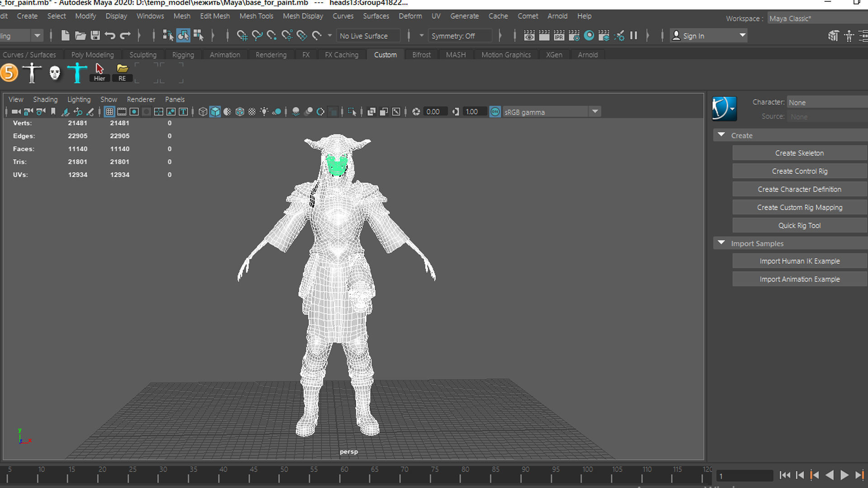The image size is (868, 488).
Task: Toggle viewport Resolution Gate
Action: [134, 112]
